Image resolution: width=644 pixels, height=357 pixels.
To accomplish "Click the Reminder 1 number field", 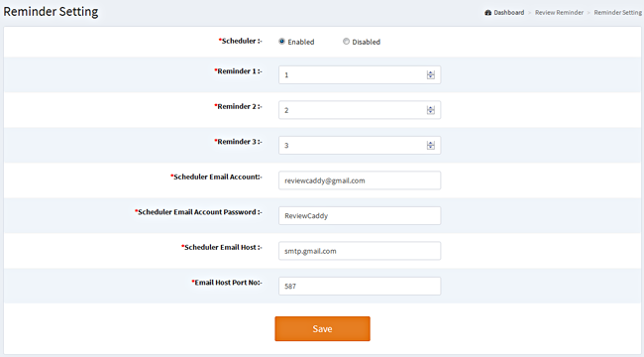I will (360, 74).
